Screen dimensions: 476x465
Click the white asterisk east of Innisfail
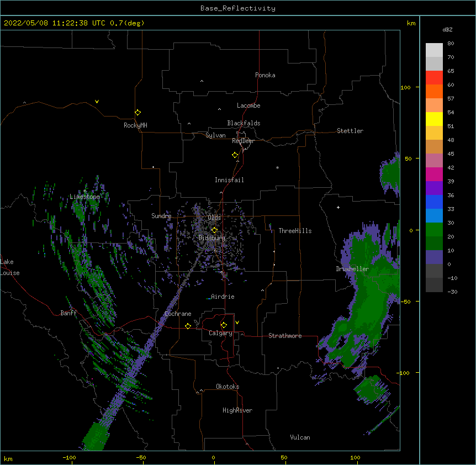point(277,167)
